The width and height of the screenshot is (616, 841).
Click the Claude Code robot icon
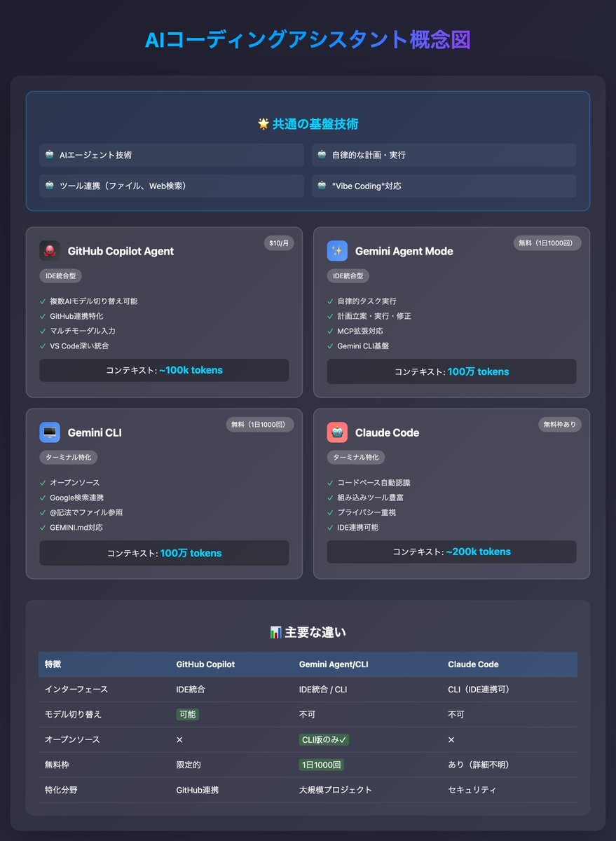click(x=337, y=432)
